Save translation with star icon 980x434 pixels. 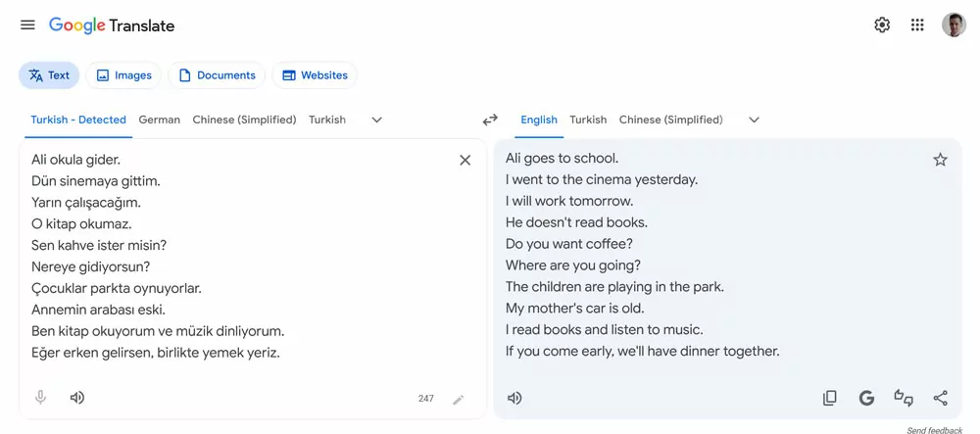pos(940,160)
